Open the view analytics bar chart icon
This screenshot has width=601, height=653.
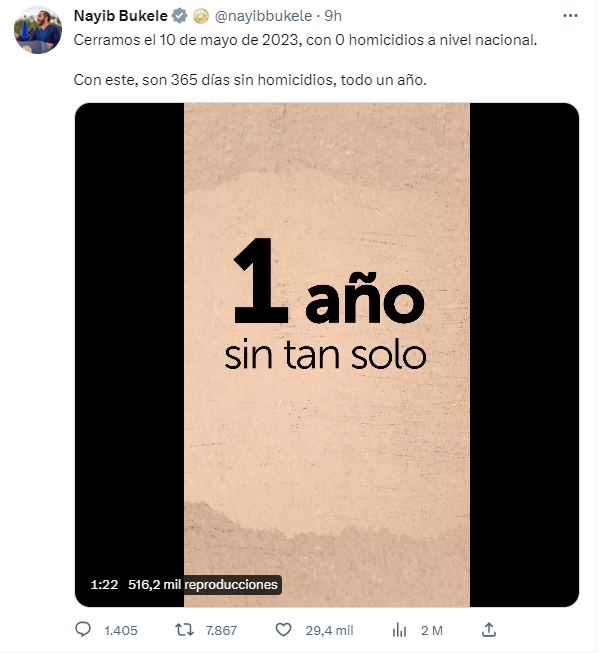pos(399,630)
